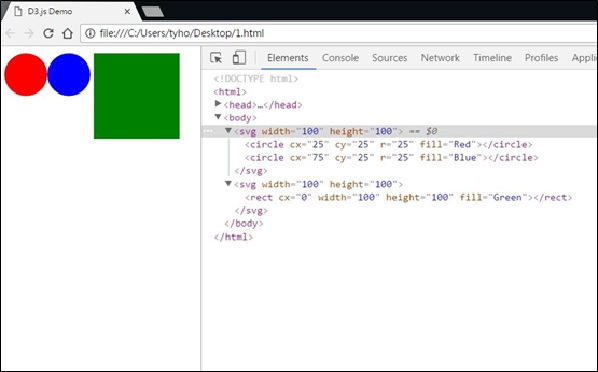Open a new browser tab
The image size is (598, 372).
coord(153,11)
